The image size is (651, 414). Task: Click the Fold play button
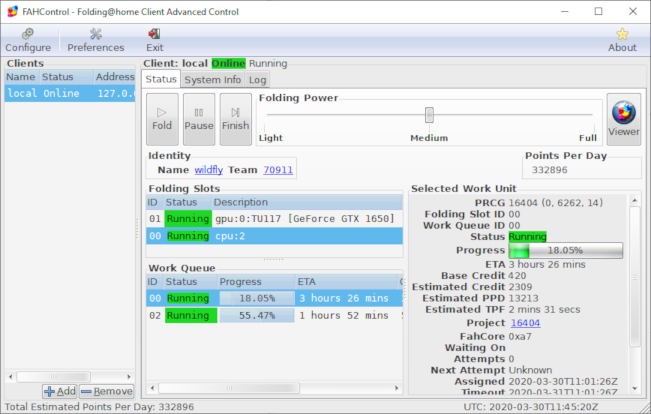[162, 119]
